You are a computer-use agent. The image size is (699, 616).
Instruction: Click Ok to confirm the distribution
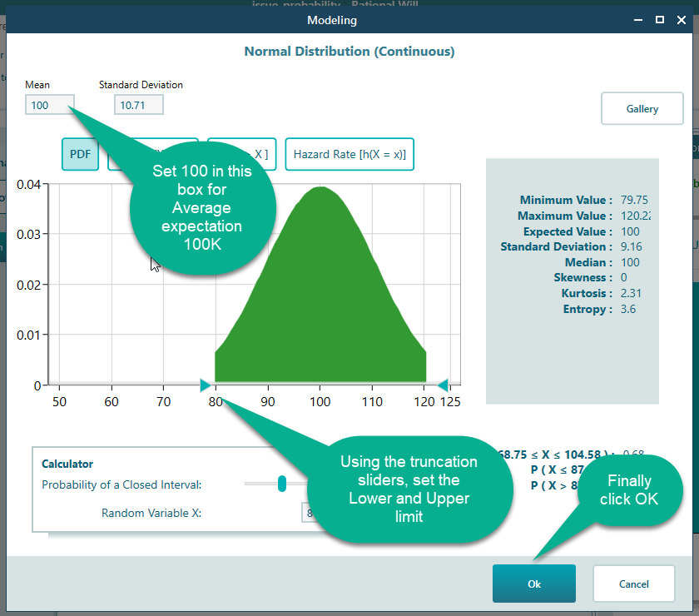533,584
